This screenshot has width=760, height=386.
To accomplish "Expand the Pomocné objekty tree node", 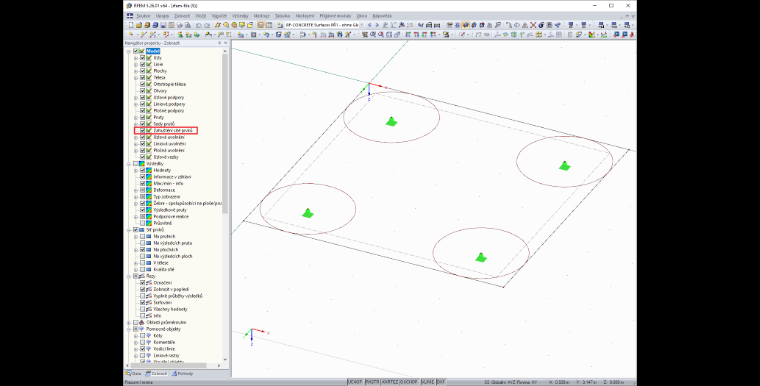I will [129, 329].
